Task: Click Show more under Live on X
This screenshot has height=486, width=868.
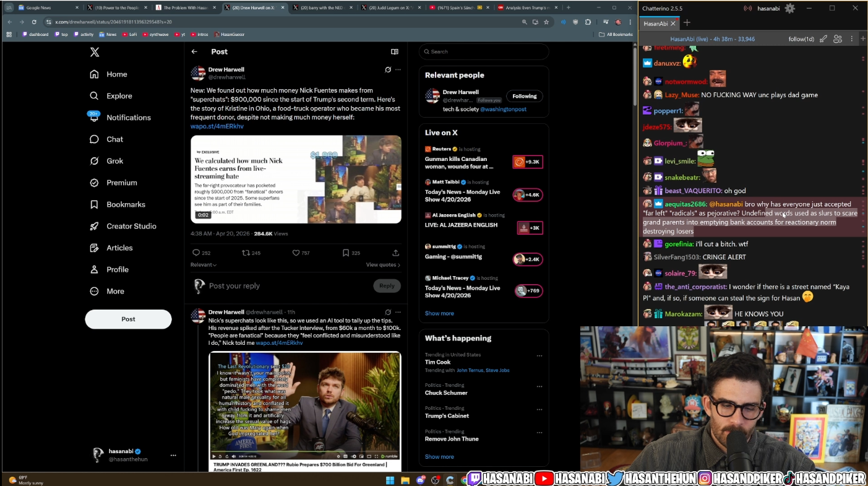Action: click(439, 313)
